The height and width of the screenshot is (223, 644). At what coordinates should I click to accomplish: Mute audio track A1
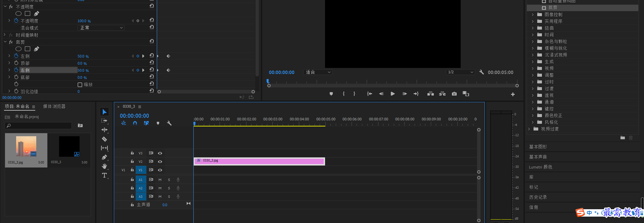(160, 180)
